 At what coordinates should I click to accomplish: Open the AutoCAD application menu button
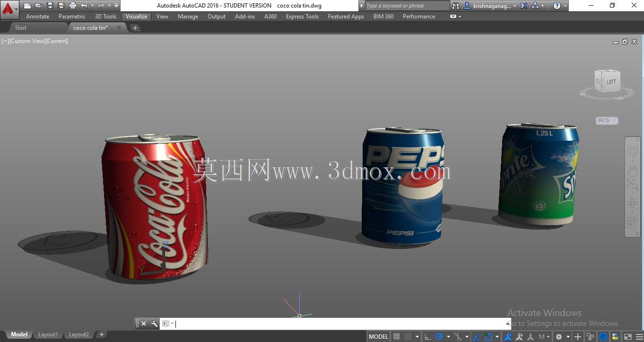click(9, 9)
